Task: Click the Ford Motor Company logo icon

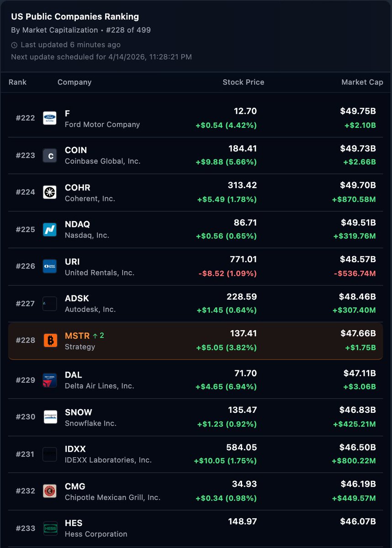Action: click(50, 118)
